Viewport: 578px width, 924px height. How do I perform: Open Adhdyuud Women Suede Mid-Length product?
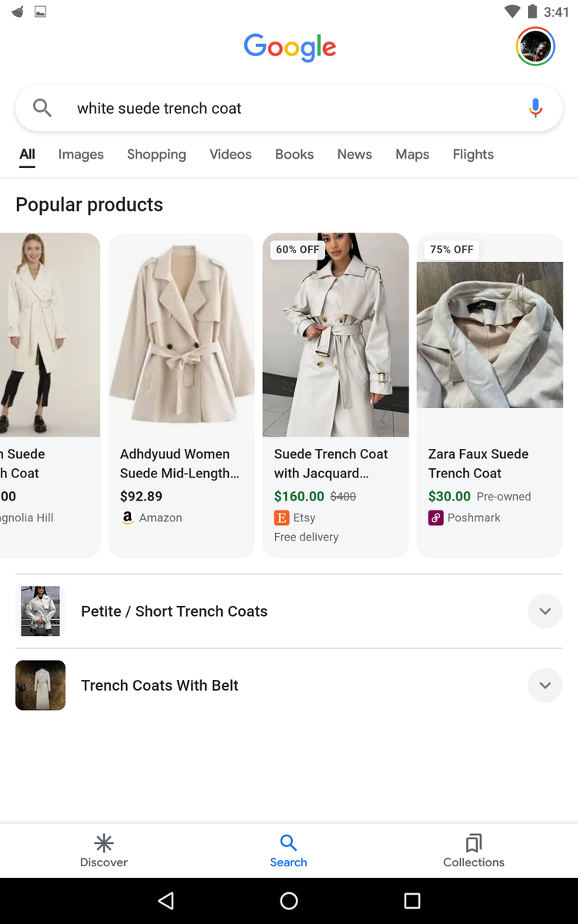pyautogui.click(x=181, y=464)
